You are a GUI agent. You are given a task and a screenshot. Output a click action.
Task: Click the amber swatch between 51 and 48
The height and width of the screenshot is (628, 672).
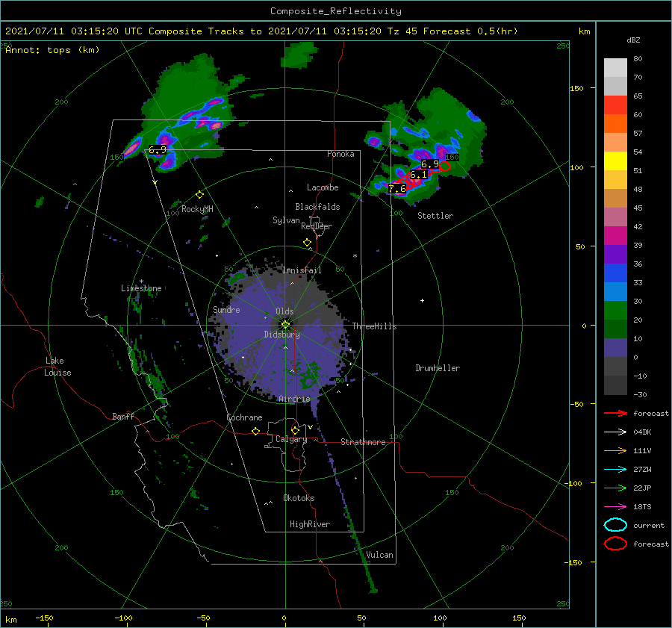pyautogui.click(x=615, y=180)
